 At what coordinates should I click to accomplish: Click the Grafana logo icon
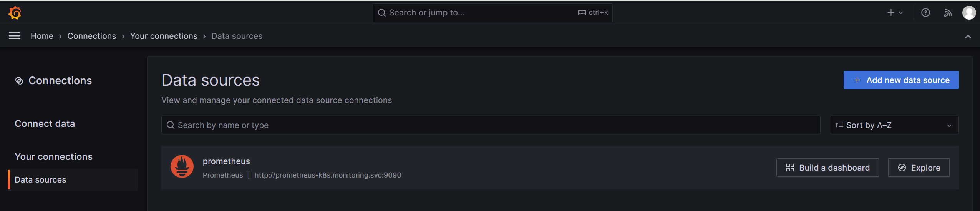pos(15,13)
